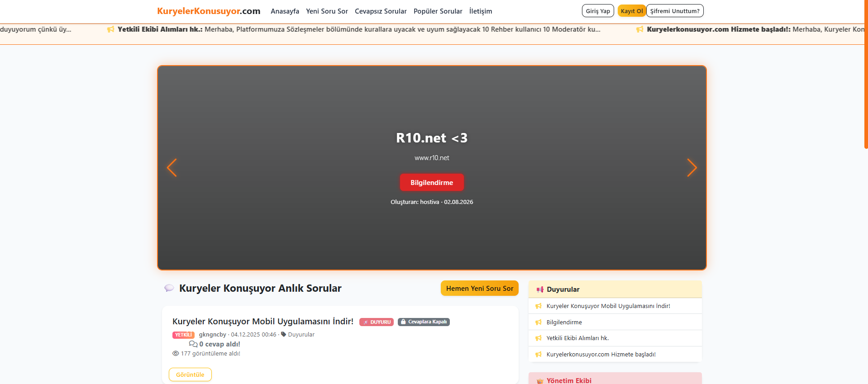
Task: Advance carousel with right arrow
Action: (x=692, y=168)
